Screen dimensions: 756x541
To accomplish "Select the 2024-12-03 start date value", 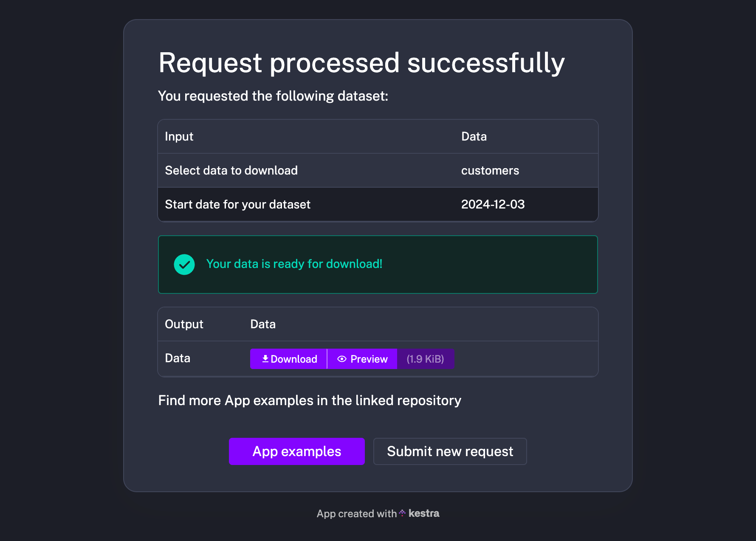I will tap(493, 204).
